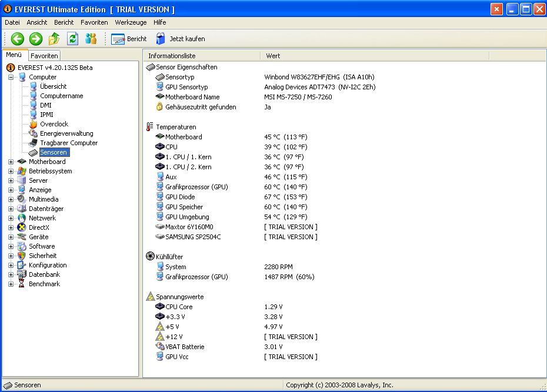Viewport: 547px width, 392px height.
Task: Click the green Forward arrow toolbar icon
Action: pyautogui.click(x=35, y=39)
